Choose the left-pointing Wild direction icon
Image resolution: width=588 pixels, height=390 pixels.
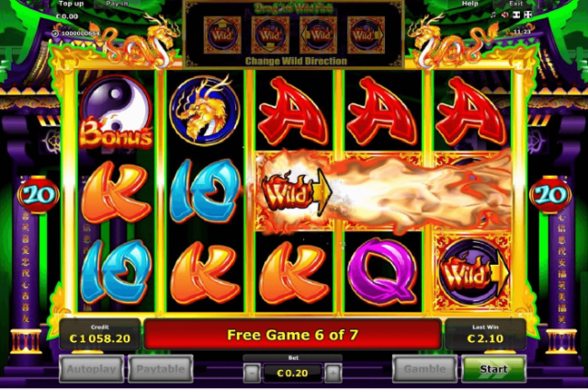click(319, 35)
